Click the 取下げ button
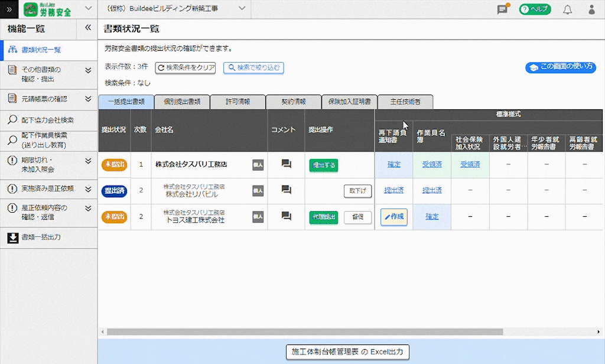This screenshot has width=605, height=364. 357,191
